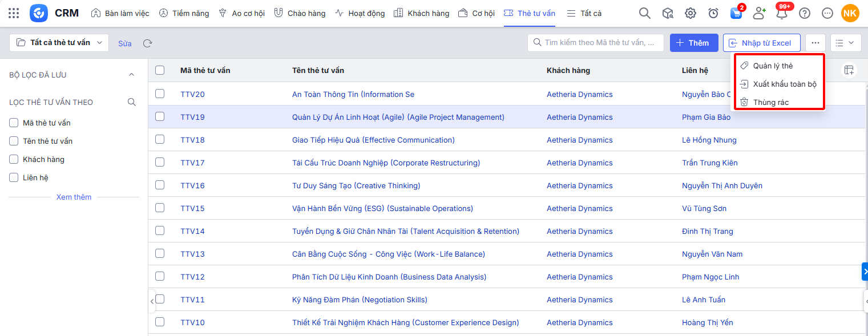Open the TTV17 consultation card link

click(192, 163)
